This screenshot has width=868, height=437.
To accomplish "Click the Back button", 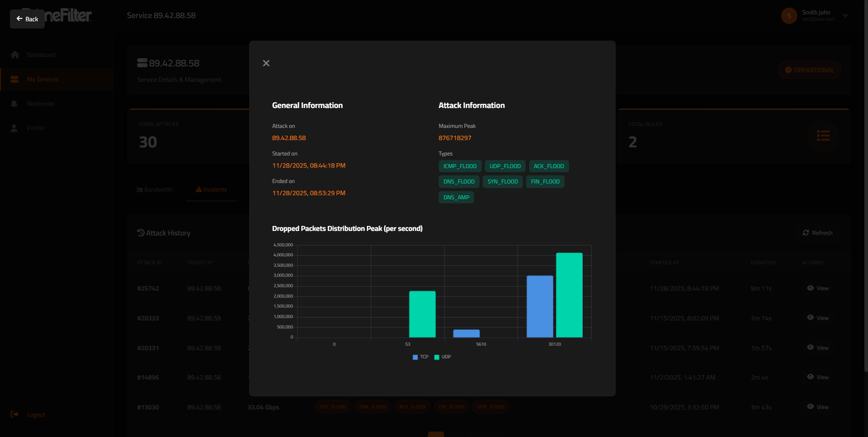I will click(27, 19).
